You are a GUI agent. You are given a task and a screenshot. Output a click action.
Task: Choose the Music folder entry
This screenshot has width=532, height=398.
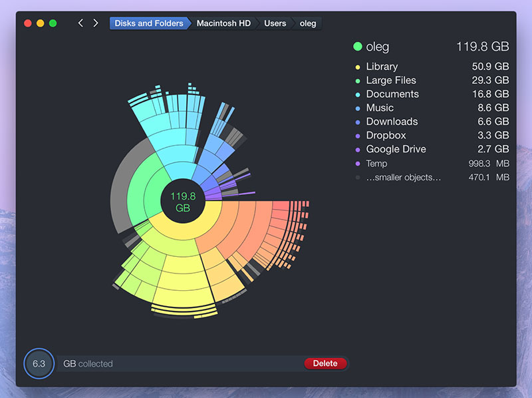pyautogui.click(x=380, y=108)
